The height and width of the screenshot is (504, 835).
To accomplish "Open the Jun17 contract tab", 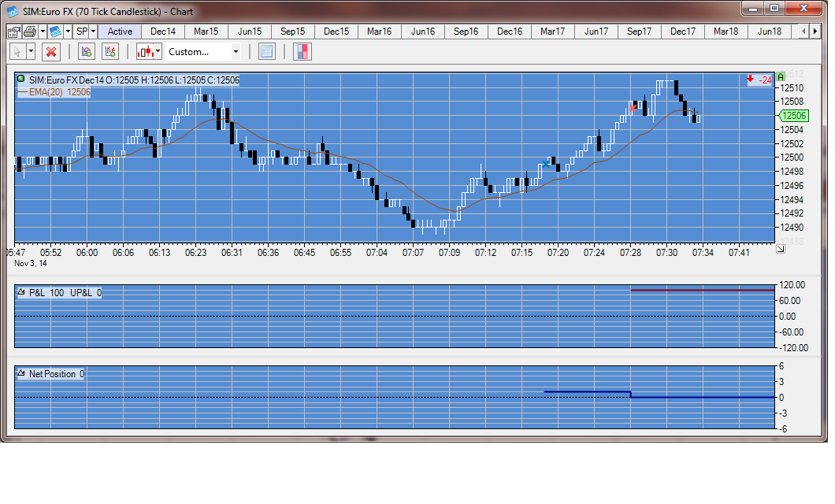I will 596,31.
